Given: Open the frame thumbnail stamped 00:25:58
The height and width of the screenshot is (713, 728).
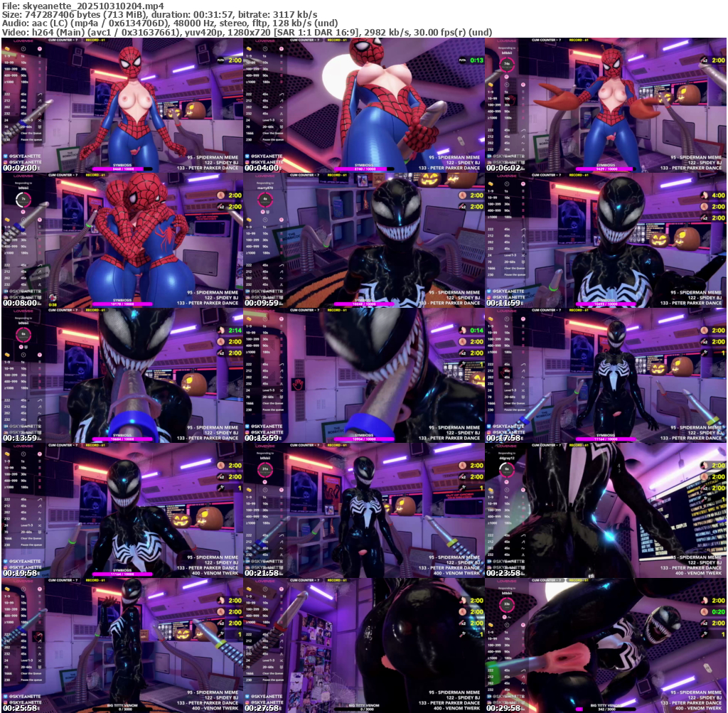Looking at the screenshot, I should point(122,645).
